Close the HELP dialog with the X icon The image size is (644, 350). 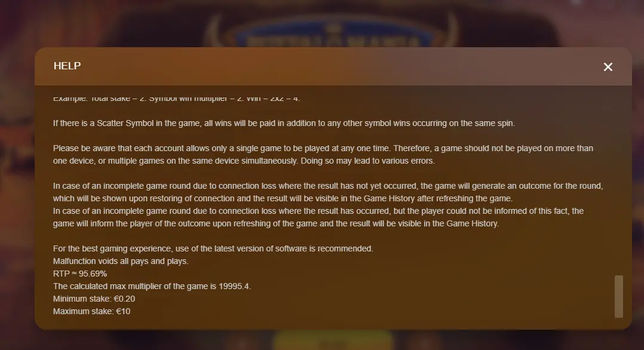(x=608, y=67)
